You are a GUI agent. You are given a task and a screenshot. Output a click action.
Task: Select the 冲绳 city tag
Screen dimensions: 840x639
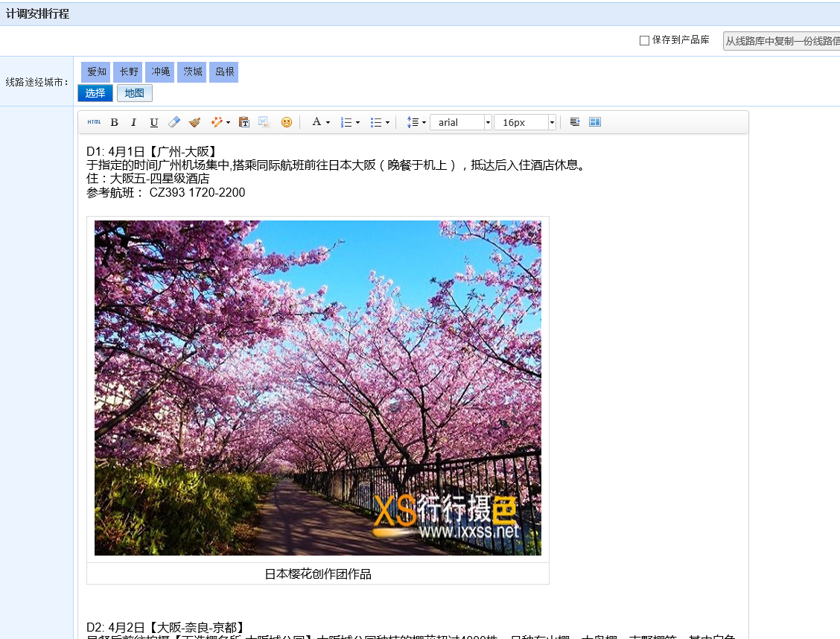click(160, 71)
